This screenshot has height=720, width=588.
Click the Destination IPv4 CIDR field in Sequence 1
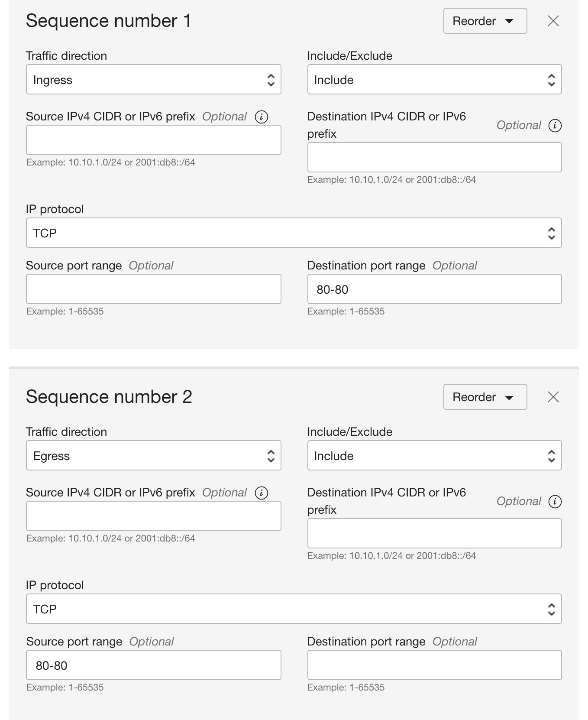(x=434, y=157)
